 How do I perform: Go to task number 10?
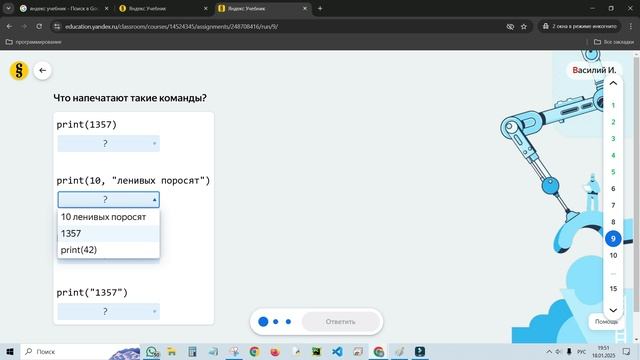tap(613, 256)
